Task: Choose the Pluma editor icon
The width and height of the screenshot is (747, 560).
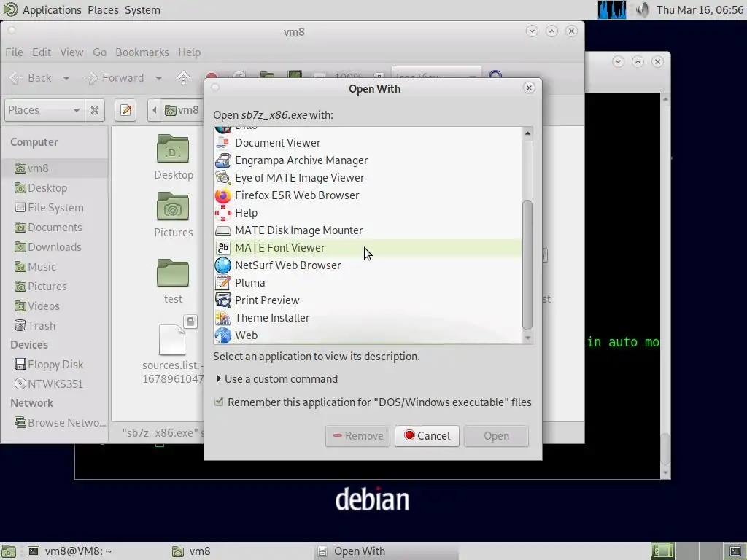Action: pos(222,283)
